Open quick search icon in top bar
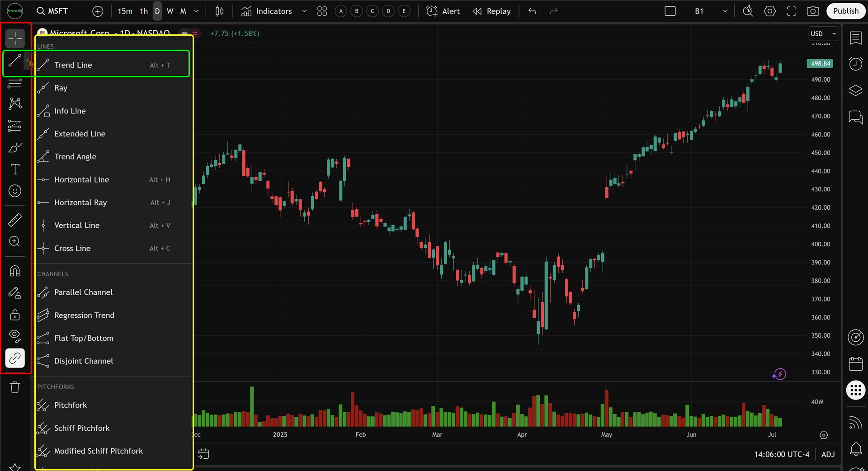This screenshot has height=471, width=868. [x=748, y=11]
